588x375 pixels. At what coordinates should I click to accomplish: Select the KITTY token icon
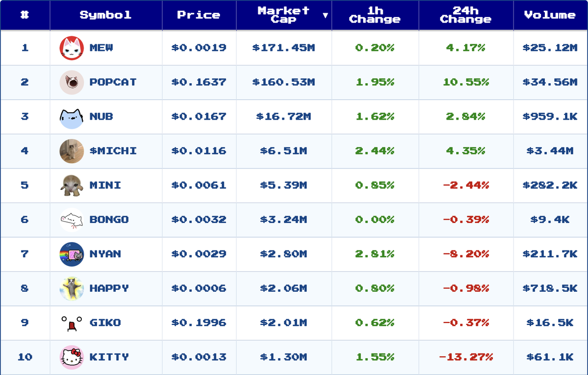coord(72,357)
